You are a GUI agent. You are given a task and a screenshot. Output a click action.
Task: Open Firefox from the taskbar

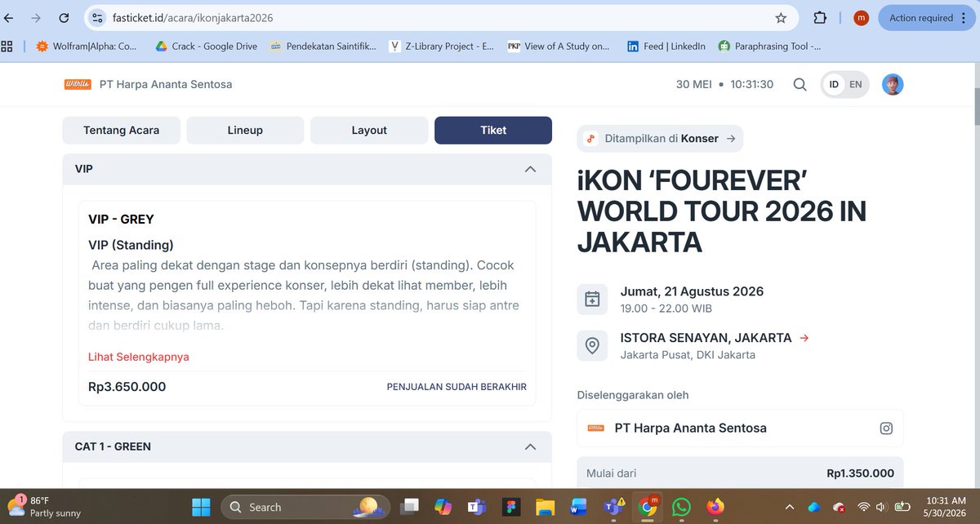715,507
